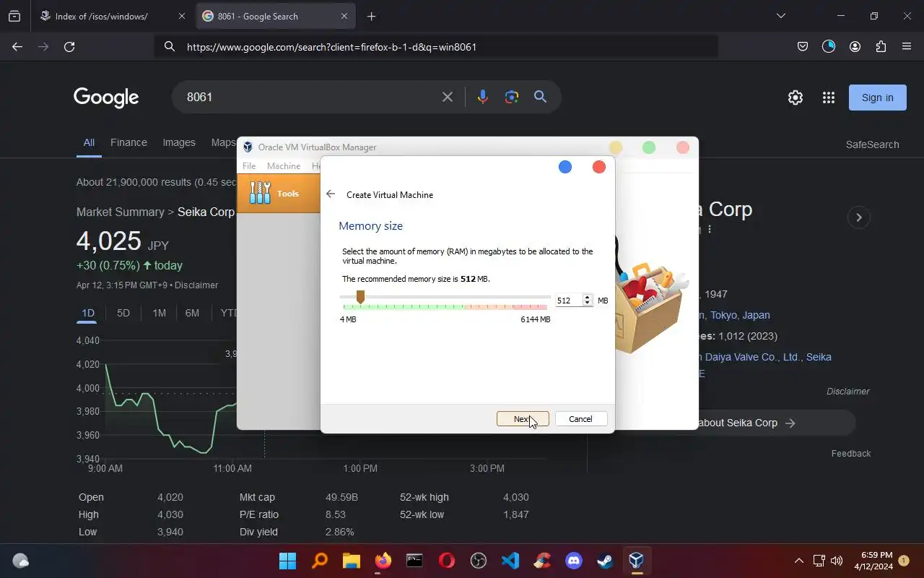Open the Firefox account icon
This screenshot has width=924, height=578.
coord(855,46)
